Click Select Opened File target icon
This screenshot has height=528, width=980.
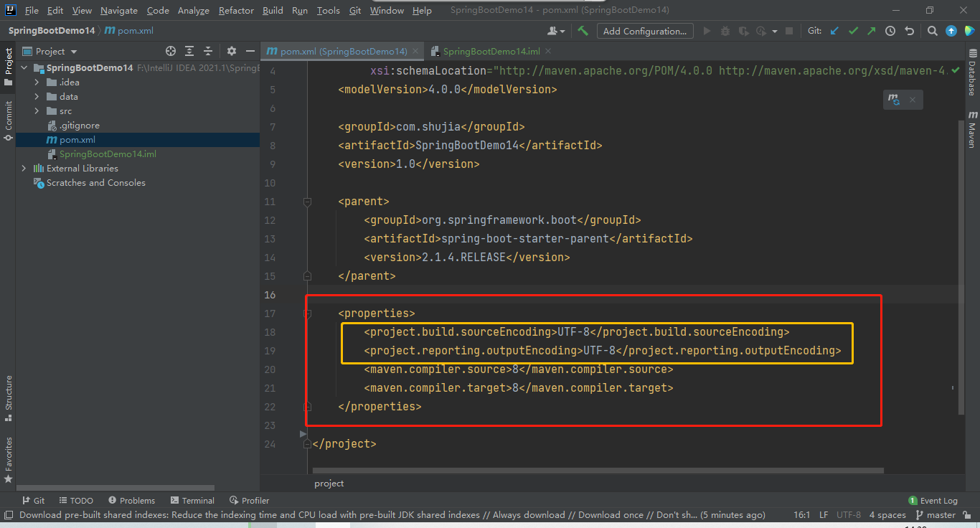[x=171, y=51]
